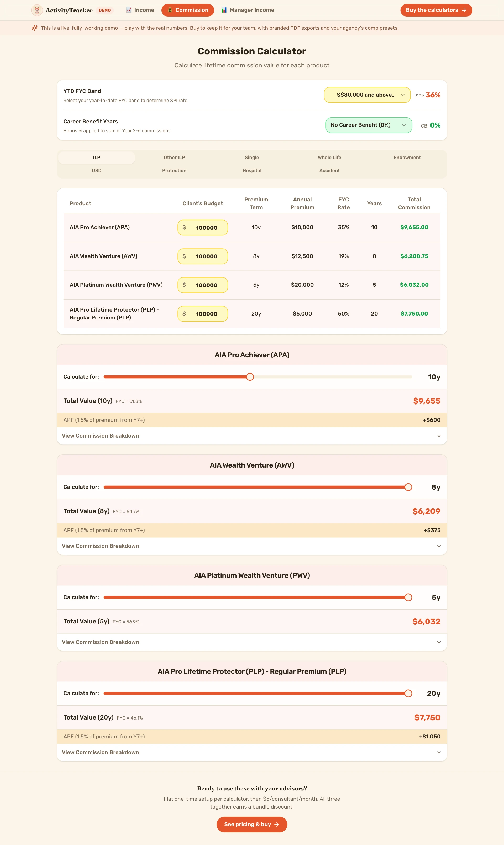The image size is (504, 845).
Task: Switch to Whole Life tab
Action: coord(329,158)
